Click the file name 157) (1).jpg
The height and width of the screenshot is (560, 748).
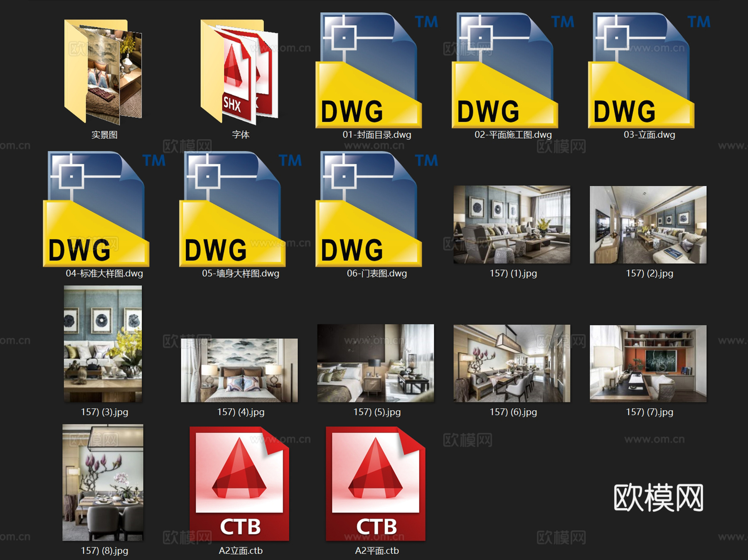click(513, 274)
